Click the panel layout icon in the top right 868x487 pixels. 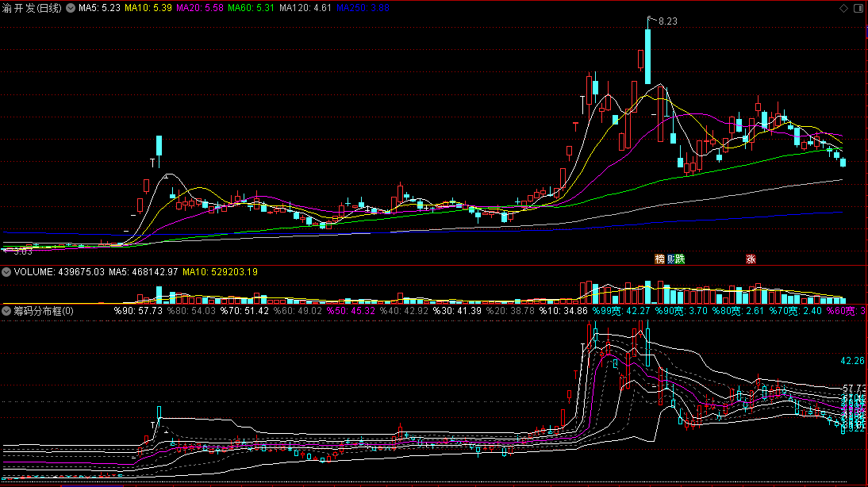click(858, 8)
